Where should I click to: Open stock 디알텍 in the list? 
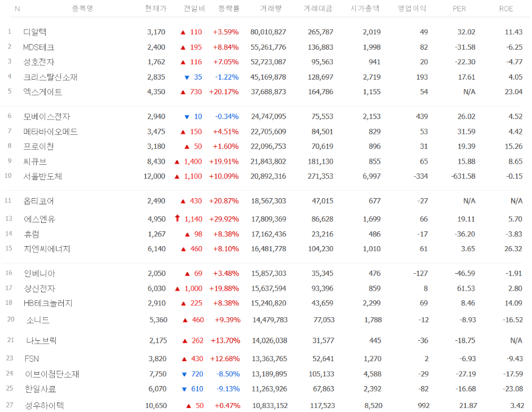point(34,32)
